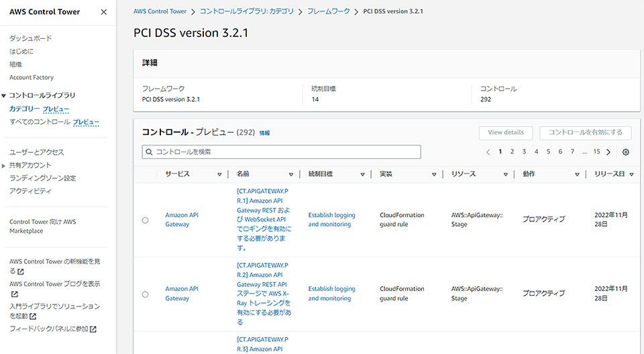Open ランディングゾーン設定 in sidebar

tap(43, 178)
